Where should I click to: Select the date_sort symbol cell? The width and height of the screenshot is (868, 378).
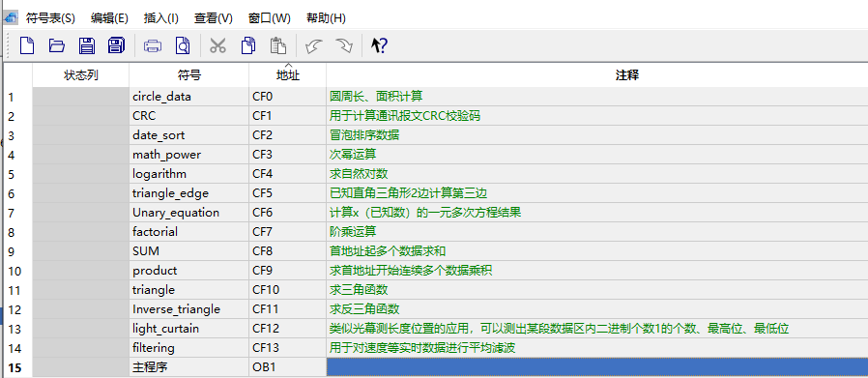click(x=188, y=135)
